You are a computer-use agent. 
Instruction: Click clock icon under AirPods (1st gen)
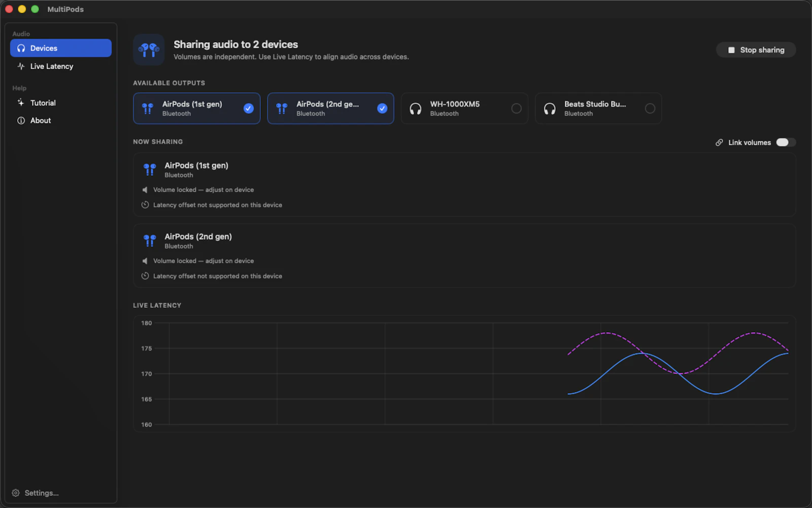coord(145,205)
